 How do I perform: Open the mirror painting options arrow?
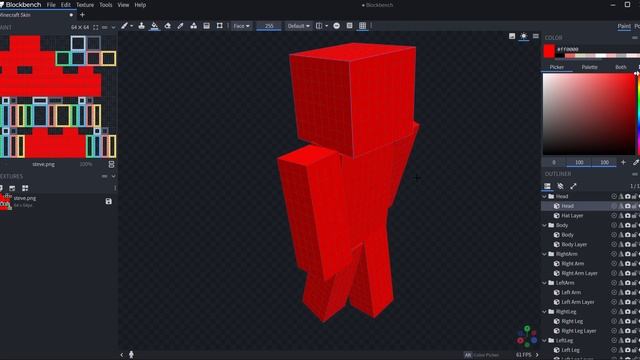click(327, 26)
